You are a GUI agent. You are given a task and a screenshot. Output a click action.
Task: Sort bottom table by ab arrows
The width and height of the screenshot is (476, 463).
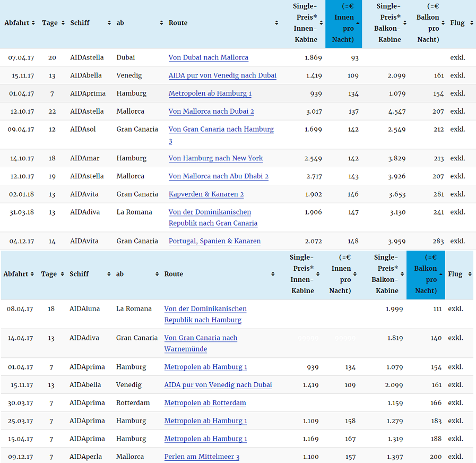pos(157,274)
